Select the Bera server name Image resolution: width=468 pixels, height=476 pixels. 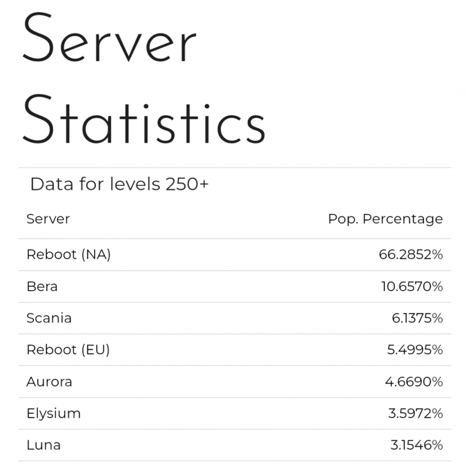coord(42,287)
